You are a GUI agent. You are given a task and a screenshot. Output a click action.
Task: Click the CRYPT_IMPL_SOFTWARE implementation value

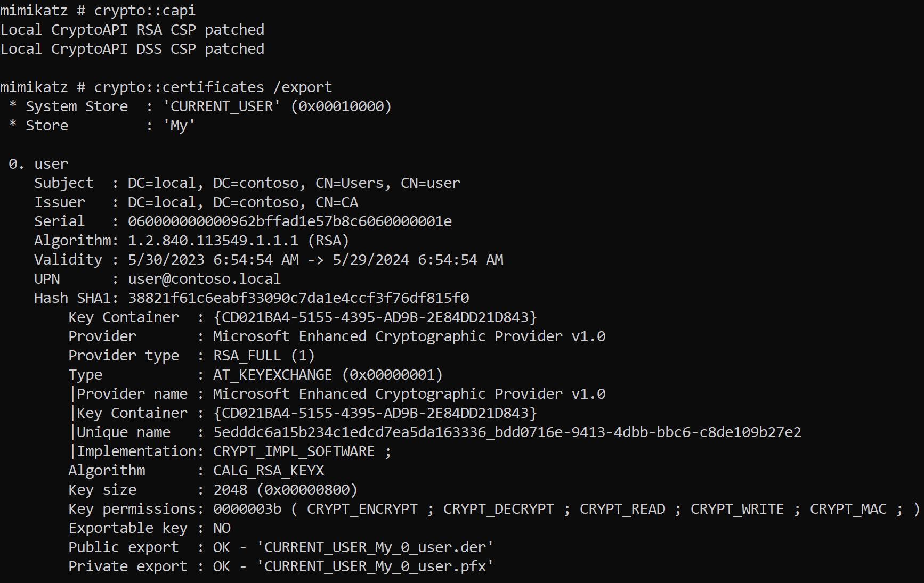pyautogui.click(x=294, y=451)
